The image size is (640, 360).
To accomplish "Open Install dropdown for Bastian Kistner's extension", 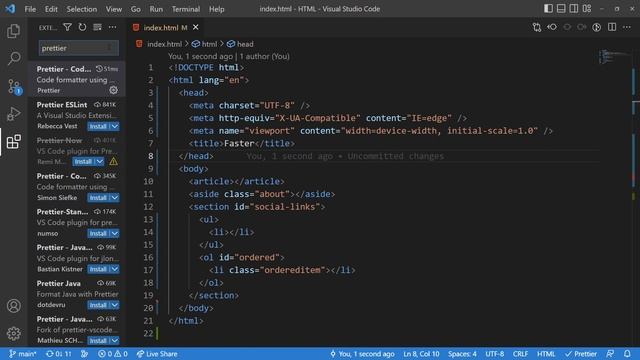I will 115,269.
